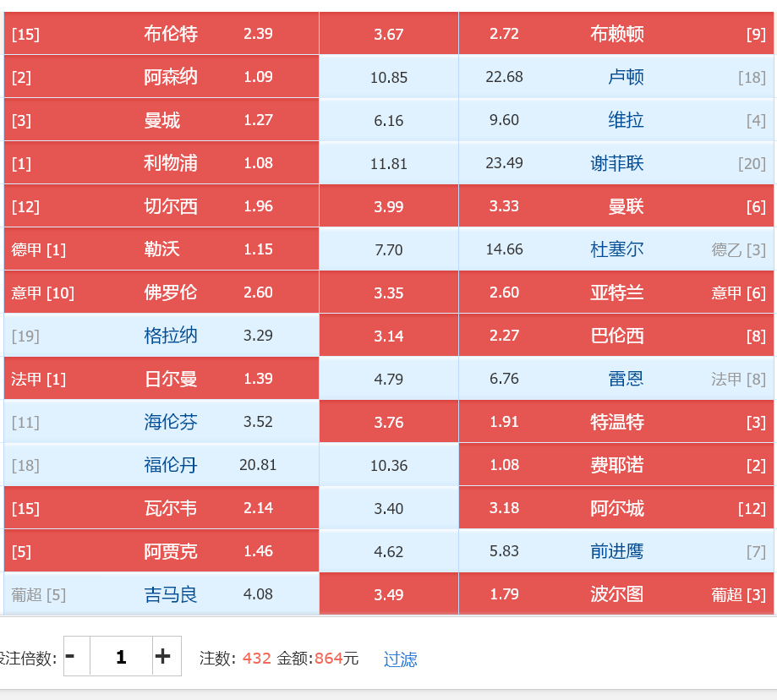Open the 过滤 filter link
The image size is (777, 700).
[401, 659]
